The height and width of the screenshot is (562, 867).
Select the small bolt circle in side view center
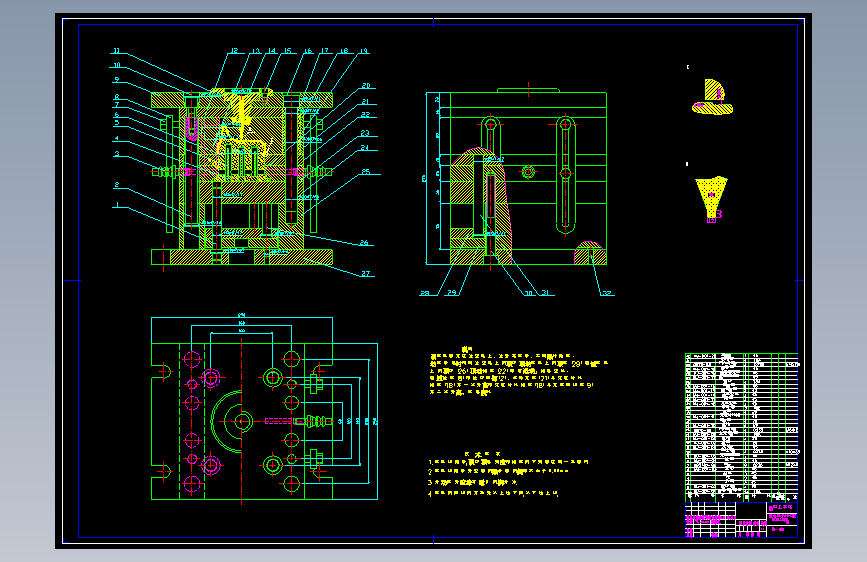(x=528, y=173)
